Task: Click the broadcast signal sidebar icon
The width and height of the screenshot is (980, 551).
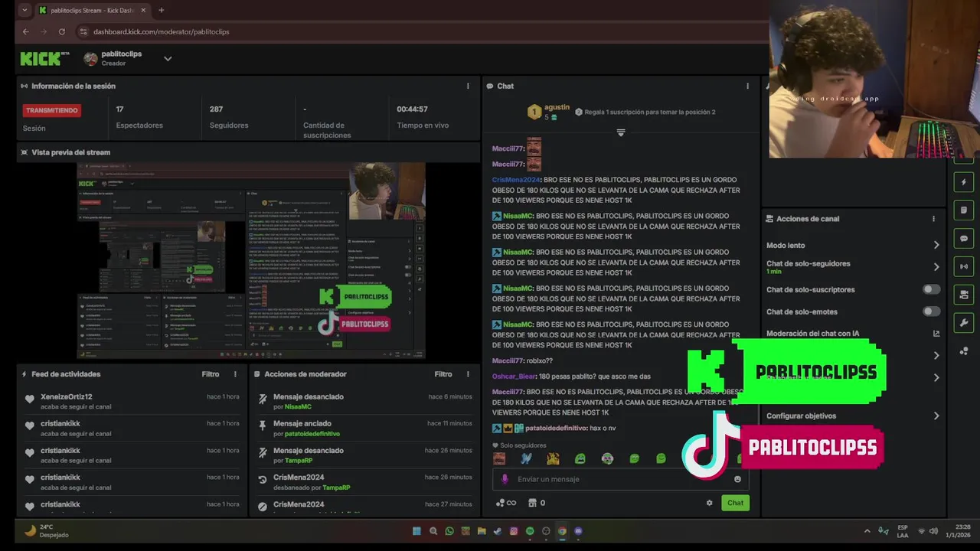Action: click(x=964, y=266)
